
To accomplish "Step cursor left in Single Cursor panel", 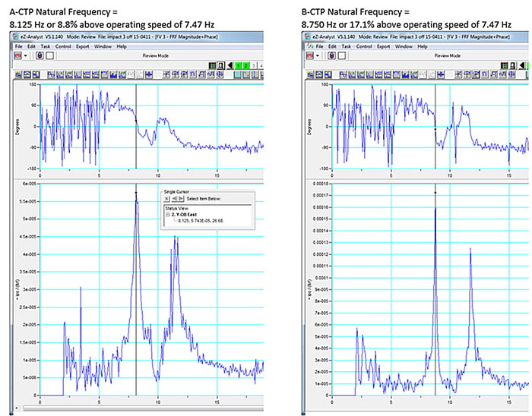I will click(174, 199).
